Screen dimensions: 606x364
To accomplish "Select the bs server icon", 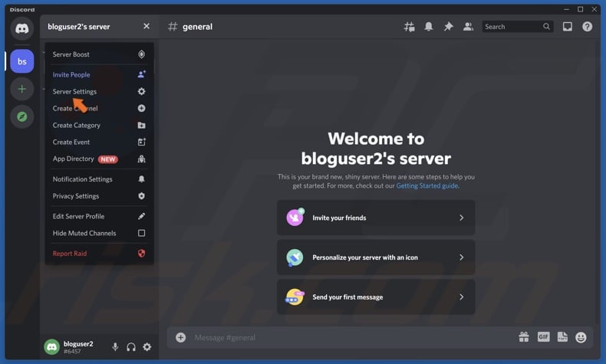I will (x=22, y=61).
